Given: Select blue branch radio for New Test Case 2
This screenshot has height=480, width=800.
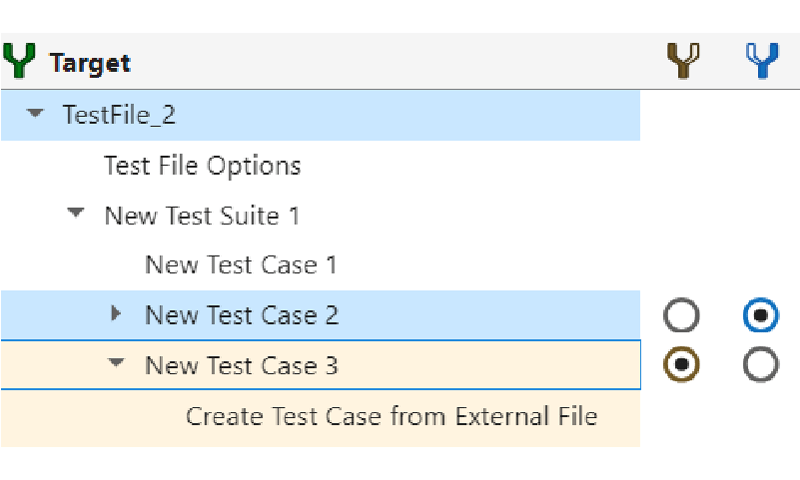Looking at the screenshot, I should (761, 316).
